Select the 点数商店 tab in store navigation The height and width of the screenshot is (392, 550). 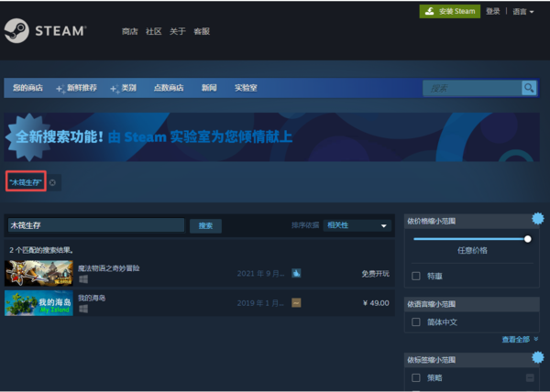click(168, 88)
